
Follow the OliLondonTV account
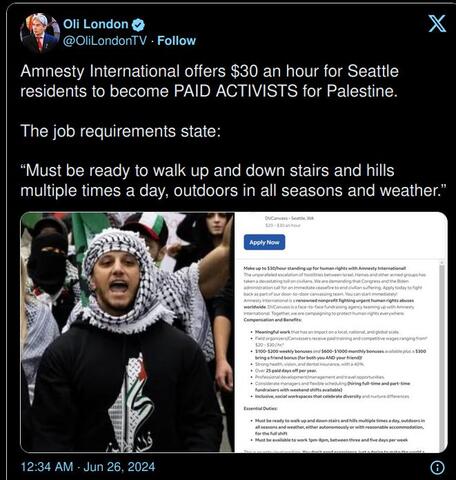coord(176,41)
